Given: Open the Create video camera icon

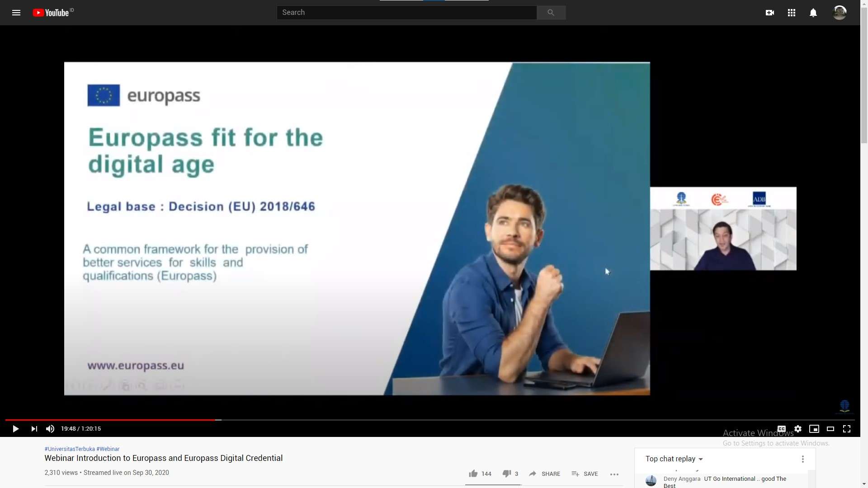Looking at the screenshot, I should pyautogui.click(x=769, y=13).
